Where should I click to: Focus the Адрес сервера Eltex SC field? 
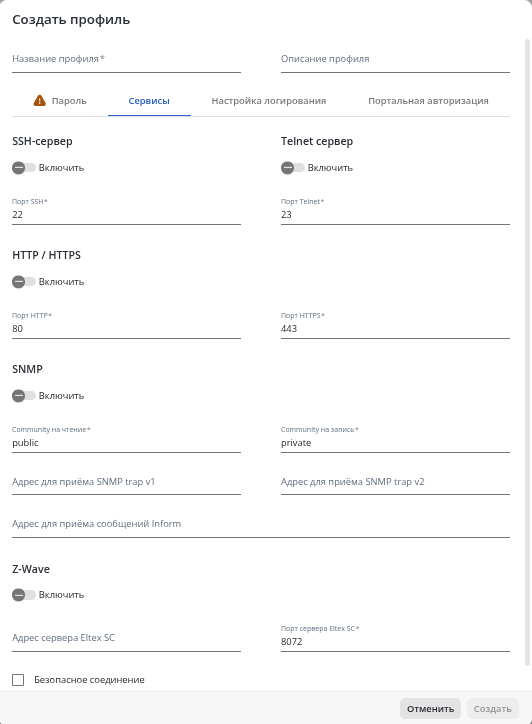pos(127,638)
